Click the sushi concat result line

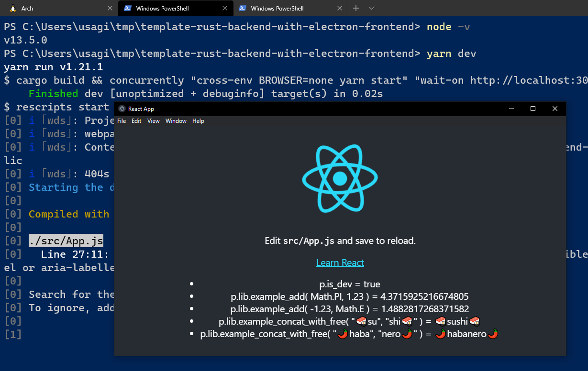(x=350, y=322)
